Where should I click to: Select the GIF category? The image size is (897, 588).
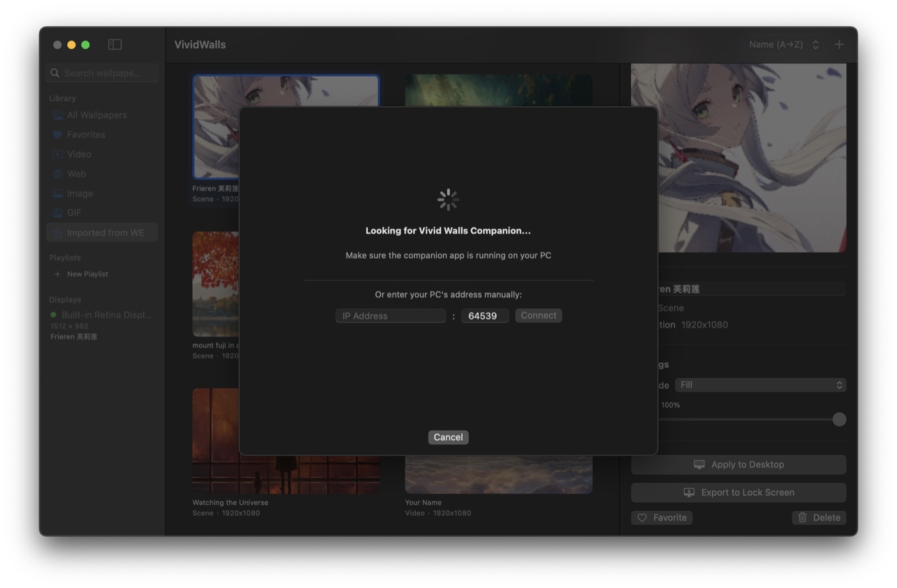(x=103, y=213)
